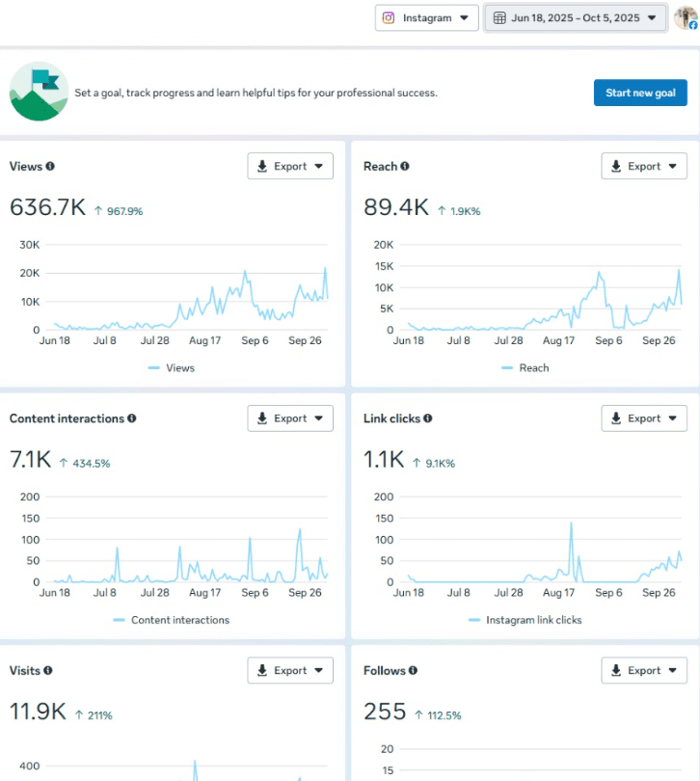Click the download icon on the Link clicks Export button

point(616,418)
